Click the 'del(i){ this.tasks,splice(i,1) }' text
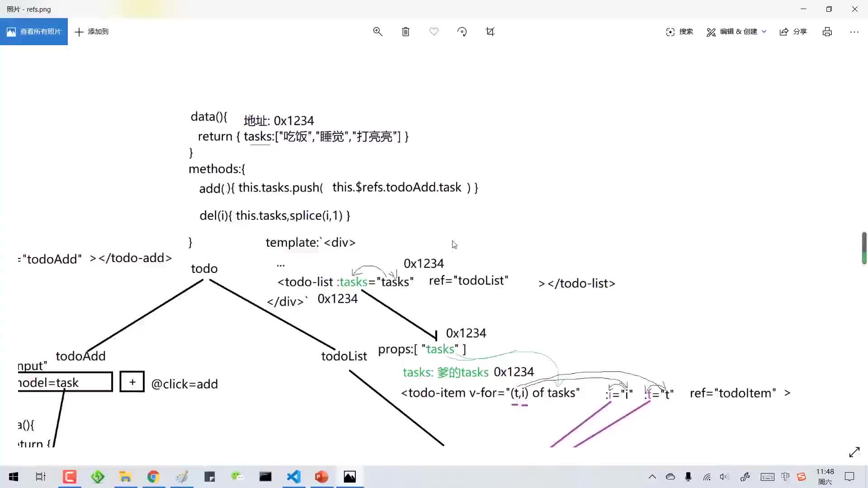 pyautogui.click(x=275, y=216)
